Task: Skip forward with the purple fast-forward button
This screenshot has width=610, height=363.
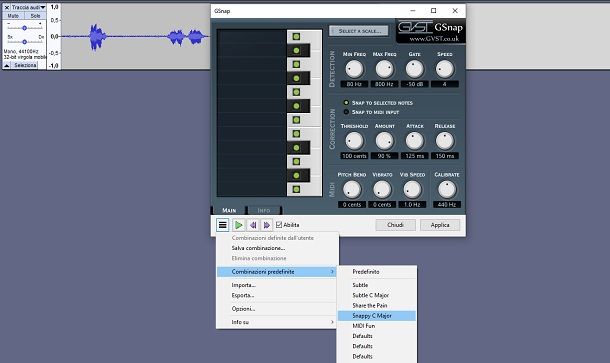Action: 266,225
